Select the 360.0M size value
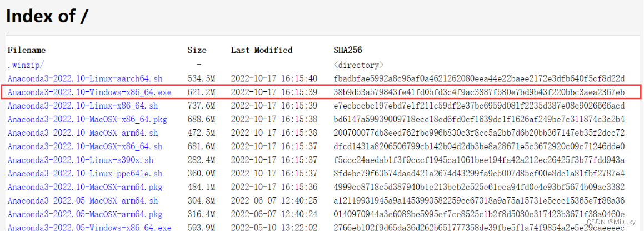 tap(202, 174)
